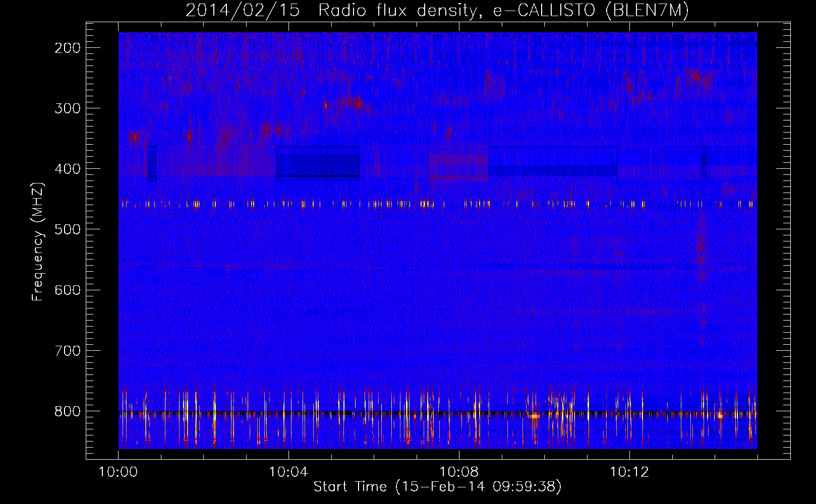
Task: Click the 700 frequency tick label
Action: (x=68, y=350)
